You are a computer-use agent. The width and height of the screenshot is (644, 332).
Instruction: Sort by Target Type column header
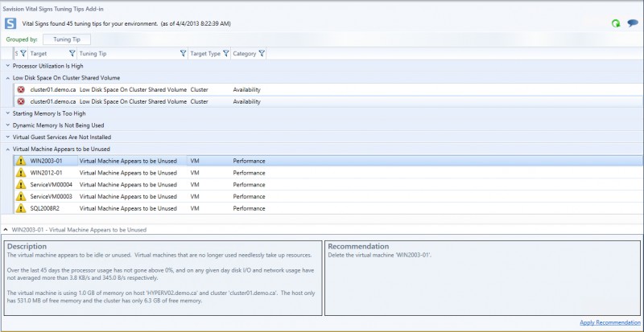pyautogui.click(x=205, y=53)
